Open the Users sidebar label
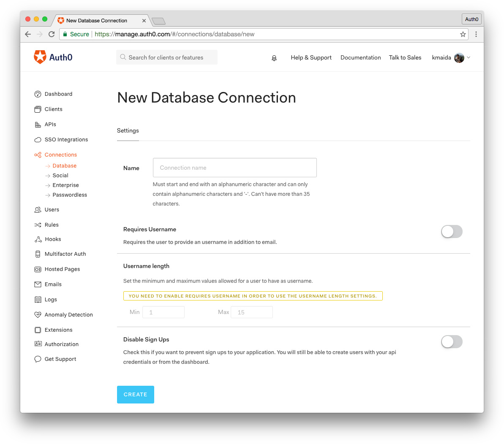504x444 pixels. (x=52, y=210)
